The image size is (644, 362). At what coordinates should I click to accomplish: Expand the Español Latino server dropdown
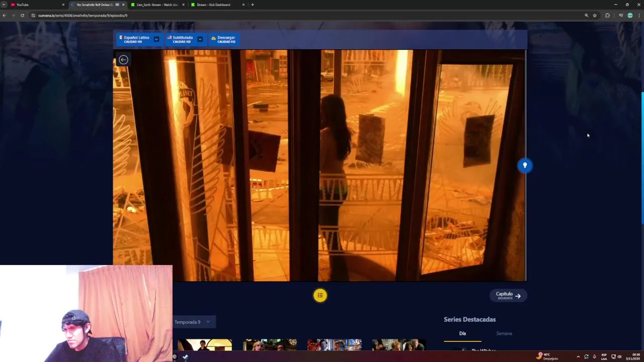(156, 39)
